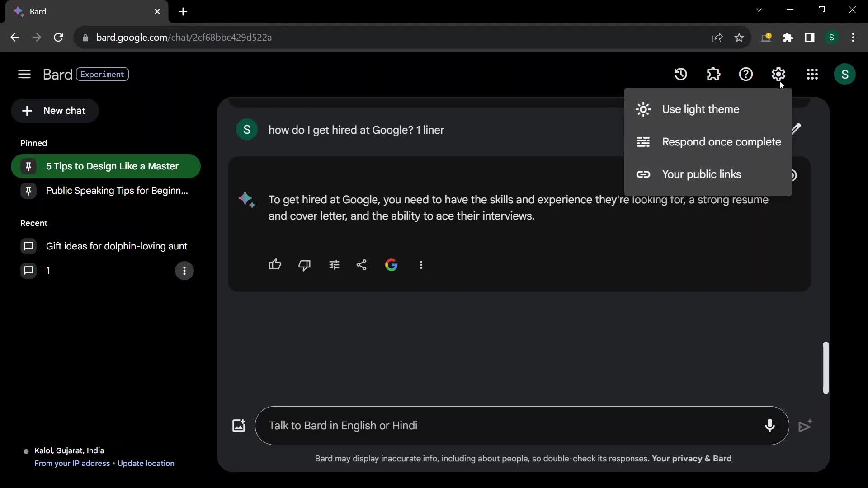Viewport: 868px width, 488px height.
Task: Edit the prompt with pencil icon
Action: pyautogui.click(x=797, y=129)
